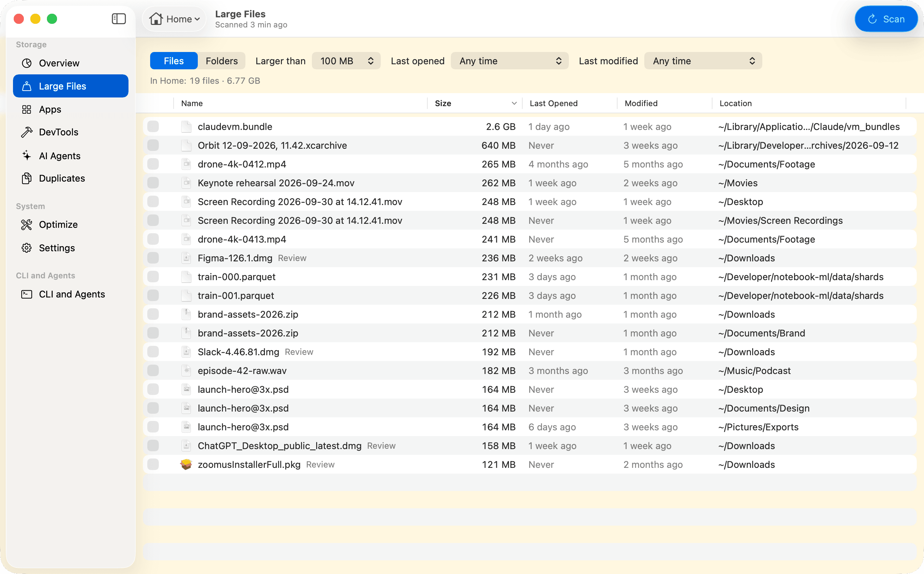Open the Larger than 100 MB dropdown

(x=346, y=61)
